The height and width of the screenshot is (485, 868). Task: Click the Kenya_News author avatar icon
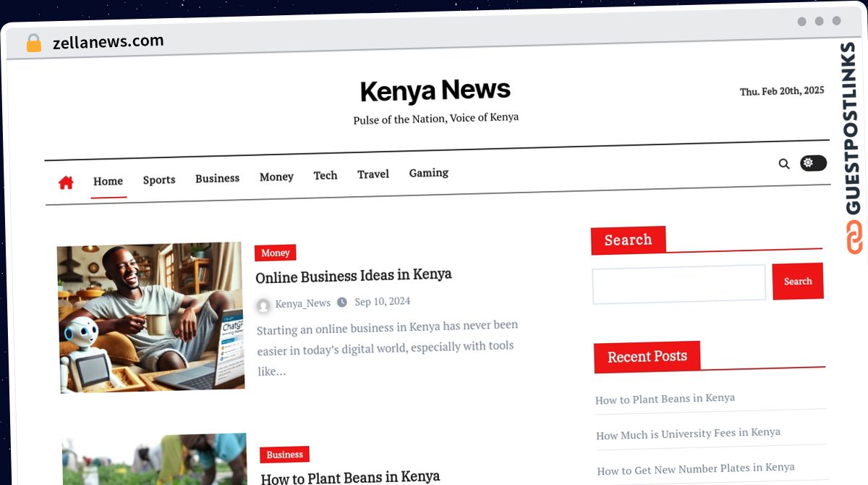[x=263, y=305]
